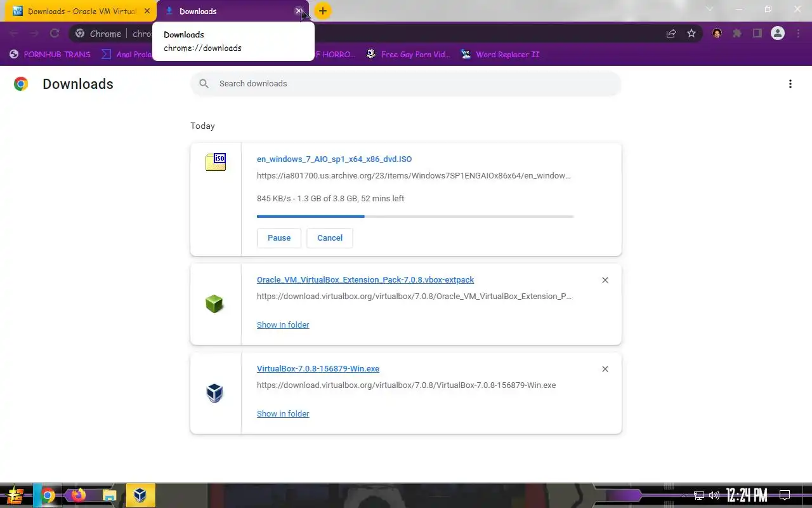Open File Explorer from the taskbar
The image size is (812, 508).
[x=110, y=495]
